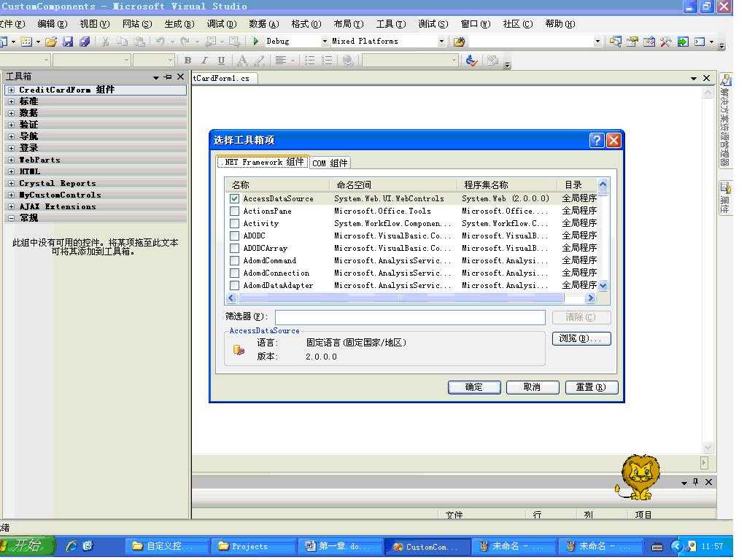Pin the Toolbox panel with auto-hide icon
Viewport: 747px width, 560px height.
click(168, 77)
